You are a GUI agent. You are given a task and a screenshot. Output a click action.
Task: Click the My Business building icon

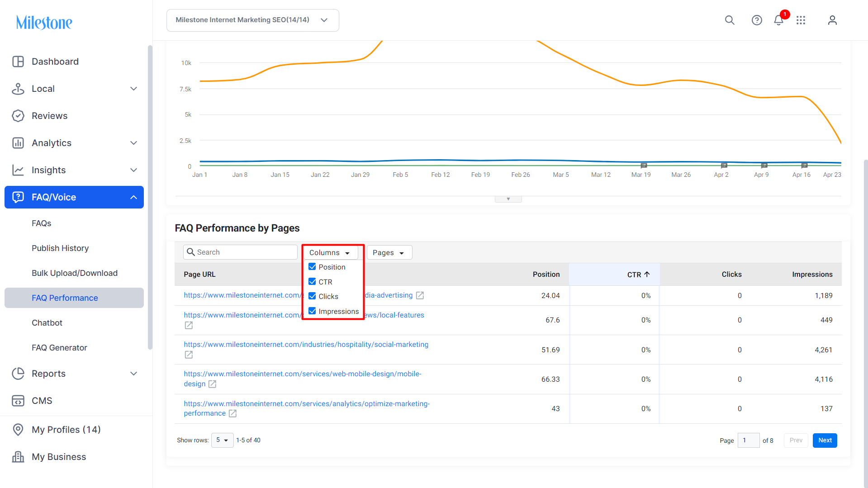tap(18, 457)
